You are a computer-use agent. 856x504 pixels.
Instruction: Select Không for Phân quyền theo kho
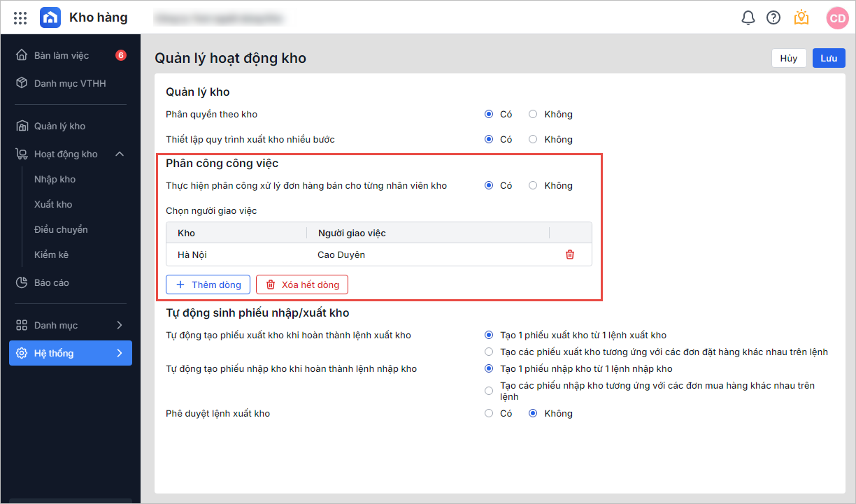pyautogui.click(x=533, y=114)
